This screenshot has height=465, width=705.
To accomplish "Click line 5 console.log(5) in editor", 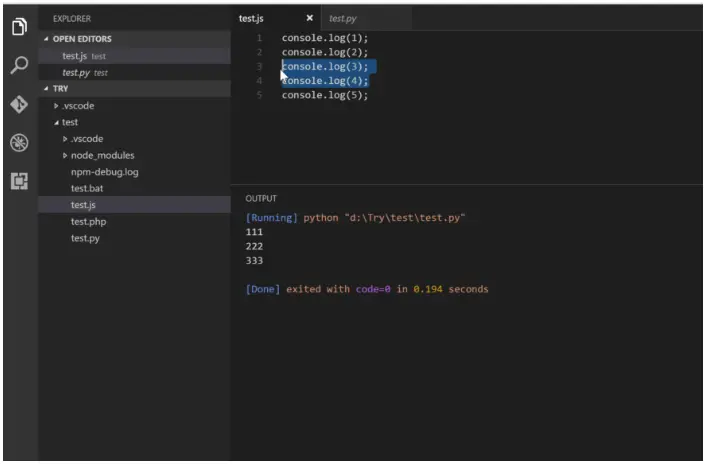I will 325,95.
